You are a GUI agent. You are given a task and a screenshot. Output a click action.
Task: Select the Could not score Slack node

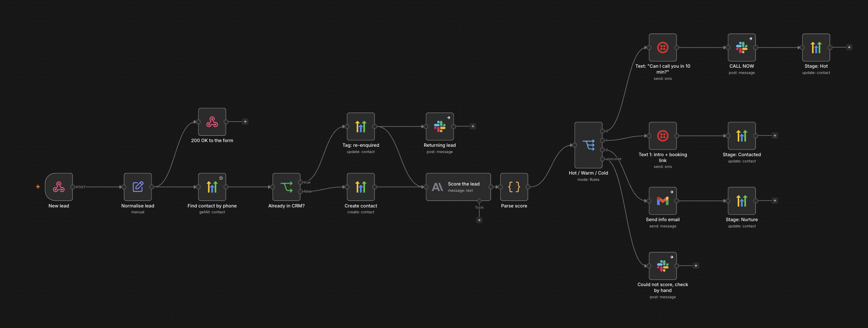(x=663, y=266)
